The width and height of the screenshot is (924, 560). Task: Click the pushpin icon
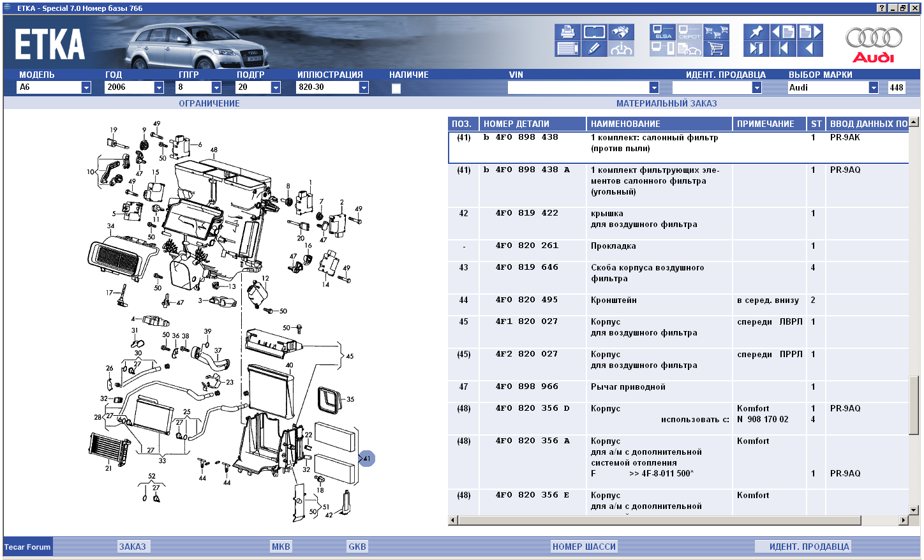[x=756, y=32]
